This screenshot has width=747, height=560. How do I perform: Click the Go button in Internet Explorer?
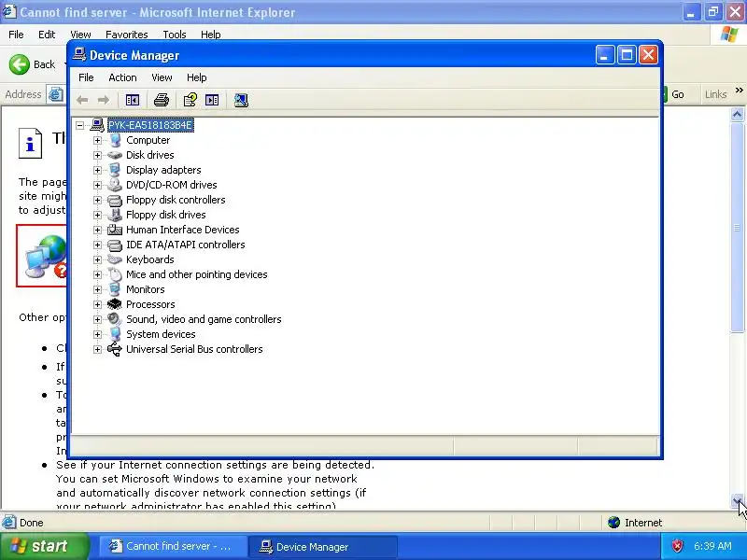pyautogui.click(x=673, y=94)
